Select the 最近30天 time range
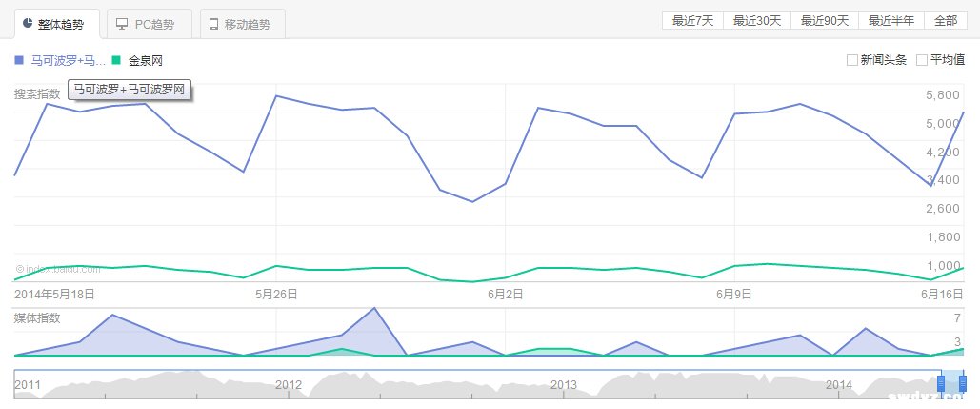Viewport: 980px width, 409px height. (x=757, y=21)
